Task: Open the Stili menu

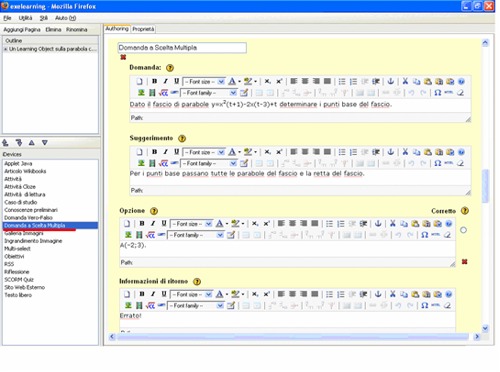Action: click(x=44, y=18)
